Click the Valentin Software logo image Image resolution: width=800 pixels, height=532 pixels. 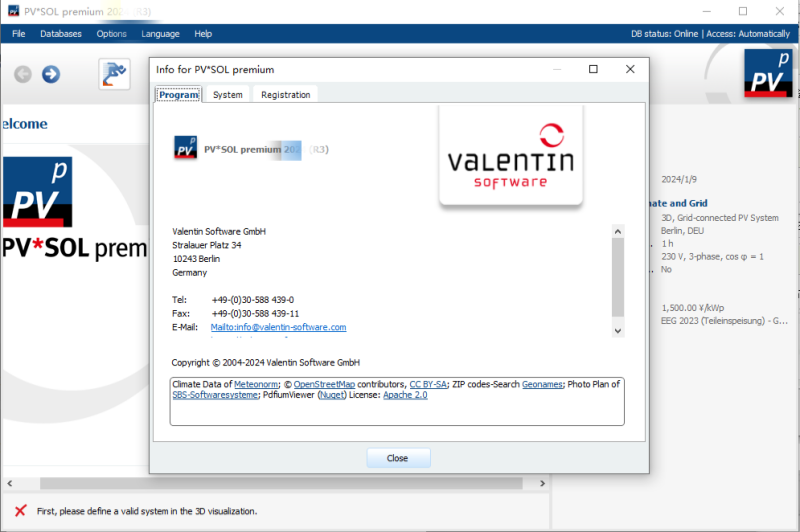[x=510, y=155]
